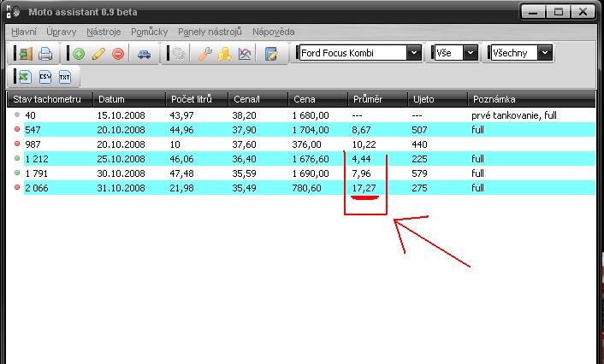Viewport: 604px width, 364px height.
Task: Export the table to TXT
Action: coord(64,77)
